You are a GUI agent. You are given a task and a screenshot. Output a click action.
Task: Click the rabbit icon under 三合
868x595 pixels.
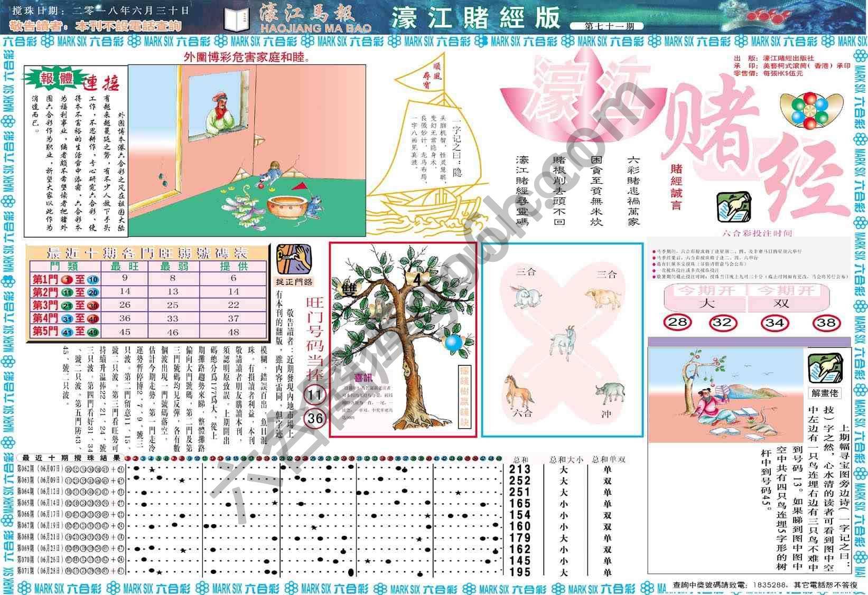525,296
